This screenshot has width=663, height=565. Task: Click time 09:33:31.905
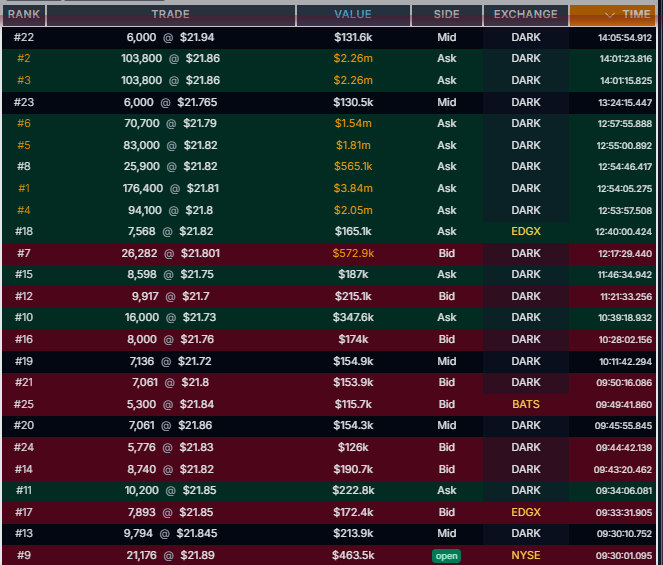(x=624, y=513)
